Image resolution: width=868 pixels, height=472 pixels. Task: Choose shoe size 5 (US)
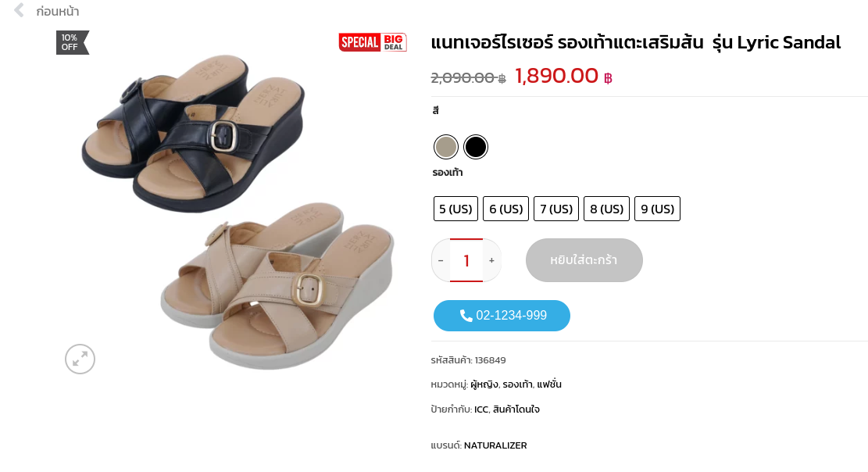click(x=455, y=209)
